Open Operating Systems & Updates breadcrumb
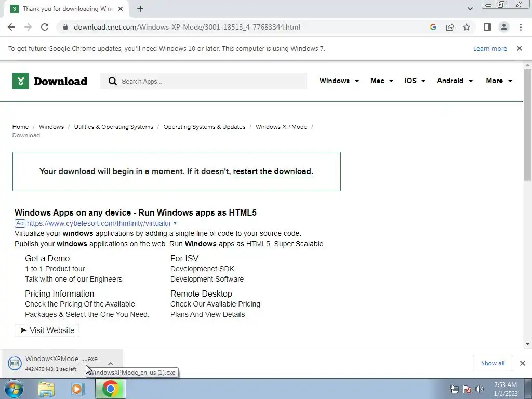This screenshot has height=399, width=532. tap(204, 127)
